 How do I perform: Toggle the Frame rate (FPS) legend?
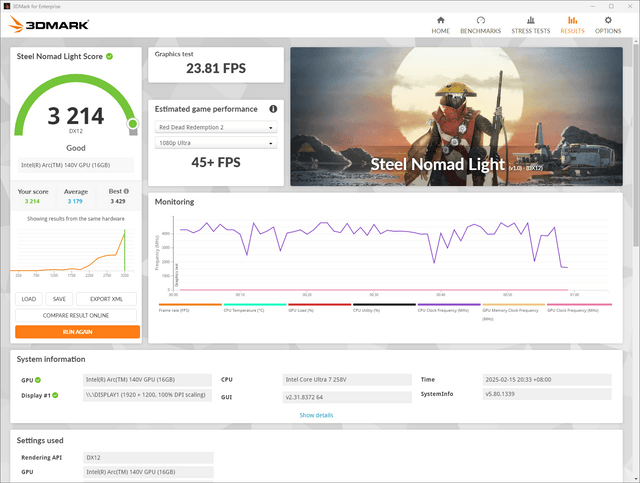pyautogui.click(x=190, y=307)
